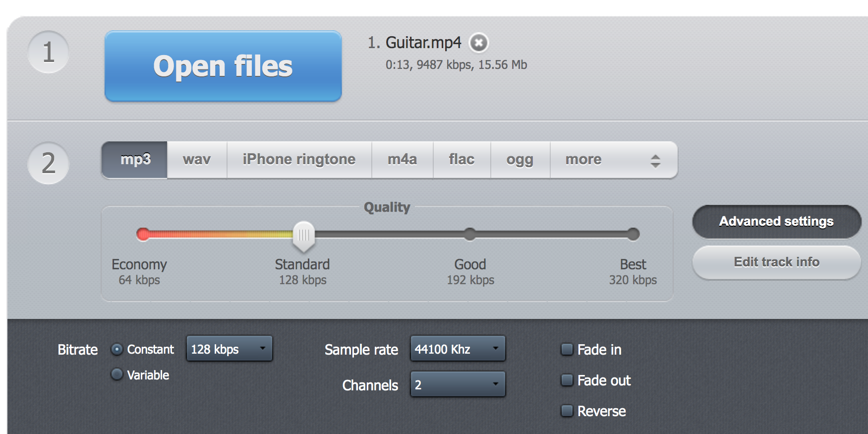Screen dimensions: 868x434
Task: Click the '0:13, 9487 kbps, 15.56 Mb' info
Action: pyautogui.click(x=456, y=65)
